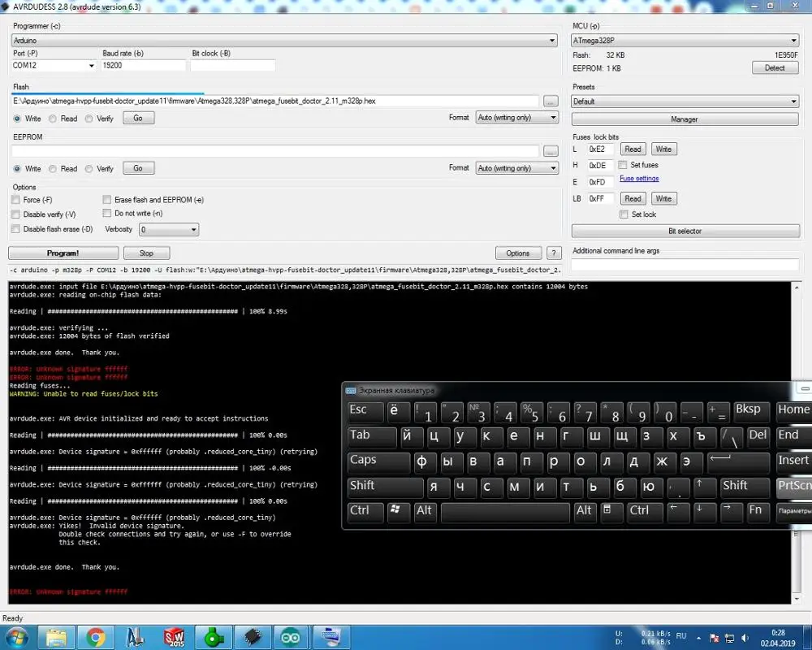The width and height of the screenshot is (812, 650).
Task: Click Backspace arrow key on on-screen keyboard
Action: [x=737, y=461]
